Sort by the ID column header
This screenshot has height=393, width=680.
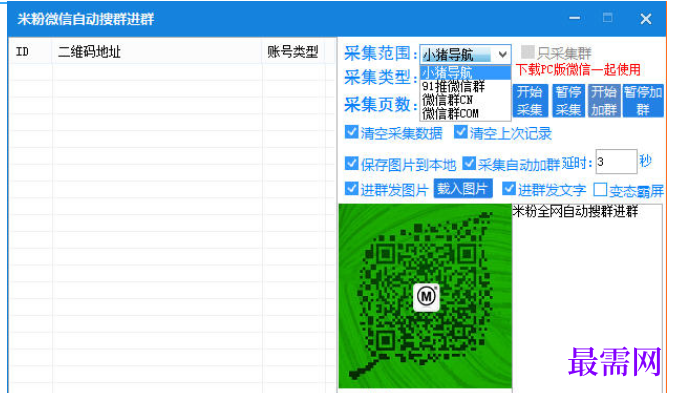(30, 52)
